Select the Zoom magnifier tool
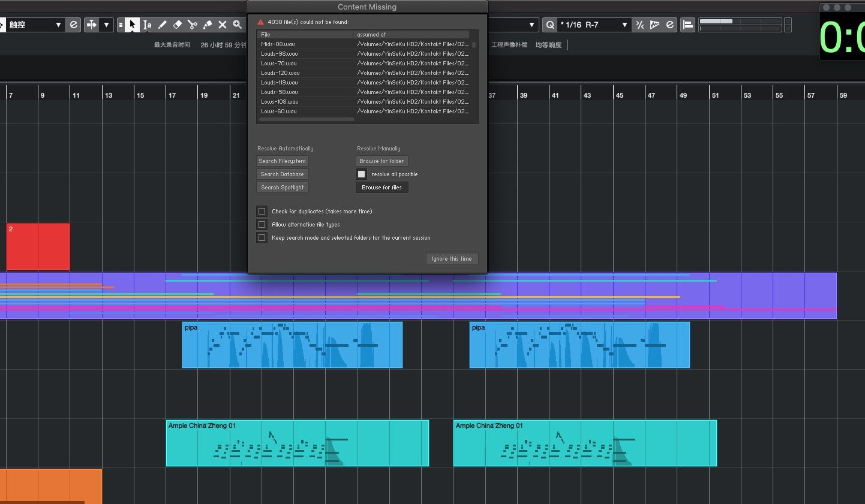The image size is (865, 504). pos(237,25)
